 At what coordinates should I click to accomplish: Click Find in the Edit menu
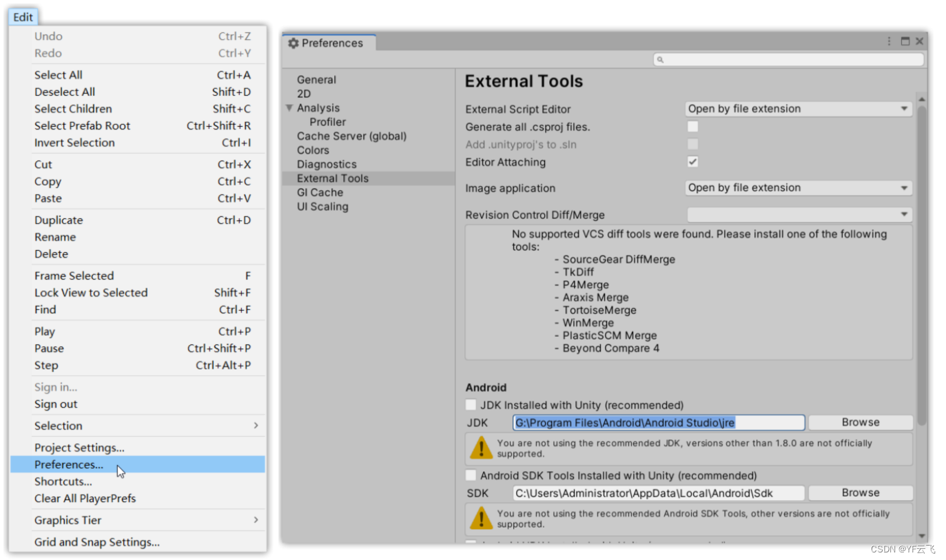tap(138, 309)
